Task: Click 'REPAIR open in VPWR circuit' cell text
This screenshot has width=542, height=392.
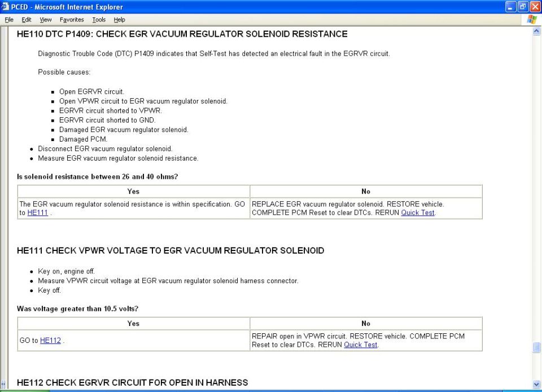Action: coord(358,340)
